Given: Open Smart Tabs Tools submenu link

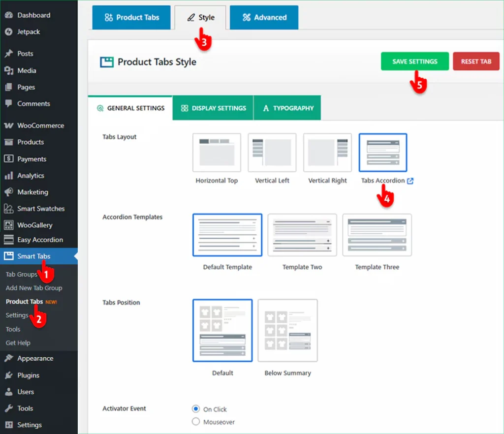Looking at the screenshot, I should point(13,329).
